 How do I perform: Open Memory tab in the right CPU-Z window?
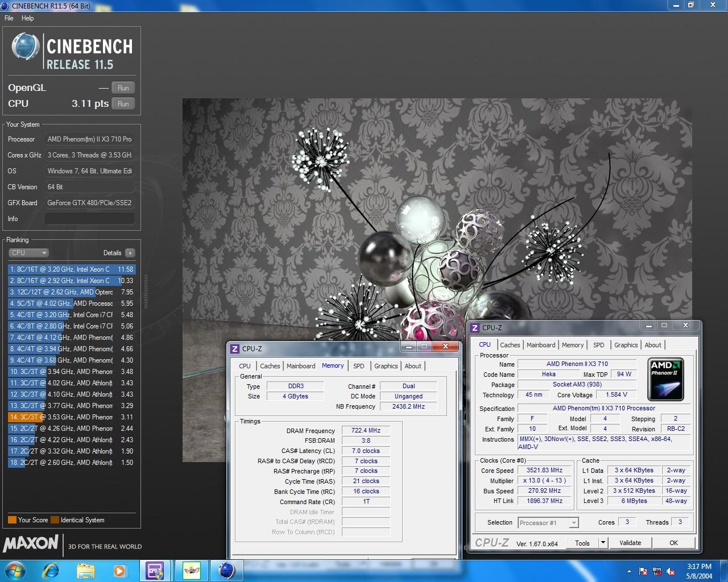click(x=573, y=345)
